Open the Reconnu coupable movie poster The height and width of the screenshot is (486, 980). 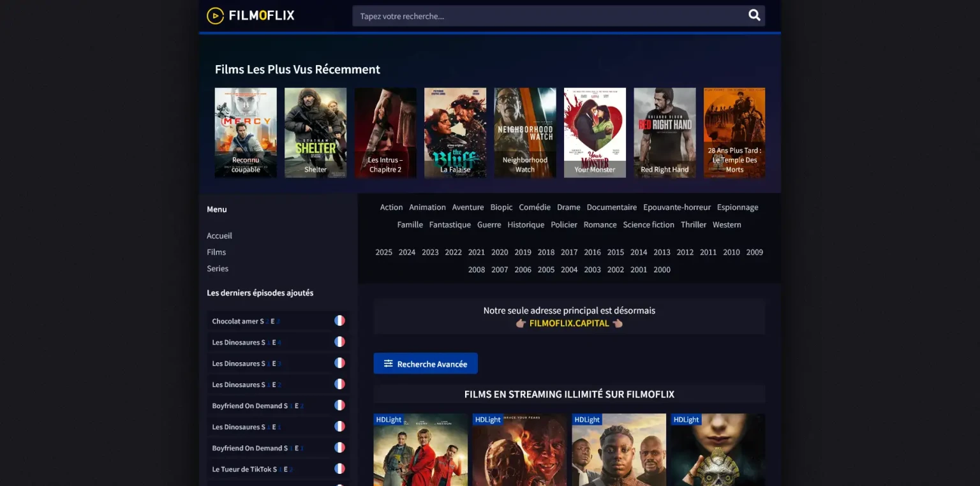(246, 133)
